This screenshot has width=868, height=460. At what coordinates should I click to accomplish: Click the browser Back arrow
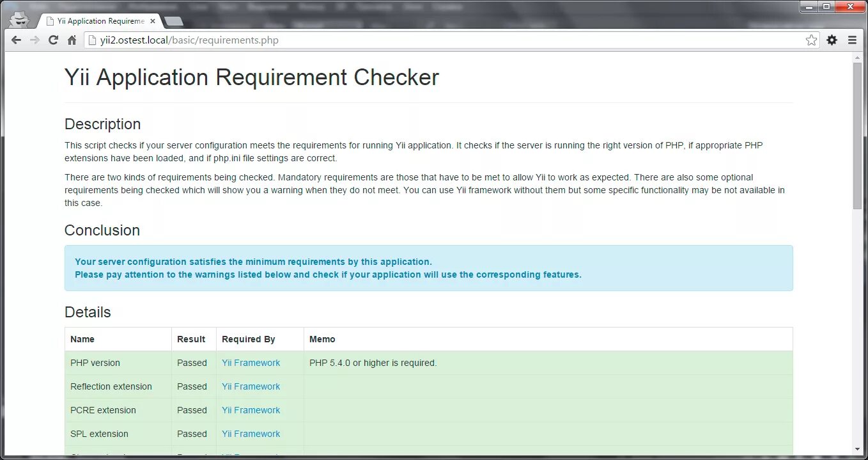pyautogui.click(x=16, y=40)
